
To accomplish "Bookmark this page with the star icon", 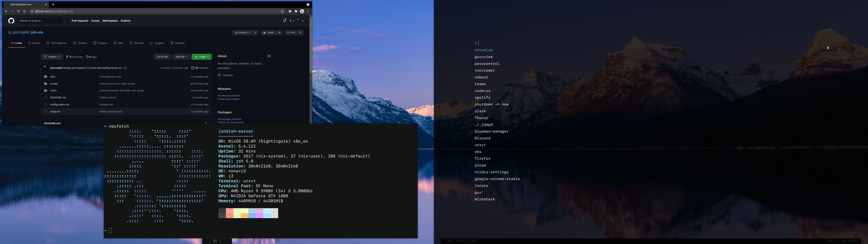I will tap(282, 11).
